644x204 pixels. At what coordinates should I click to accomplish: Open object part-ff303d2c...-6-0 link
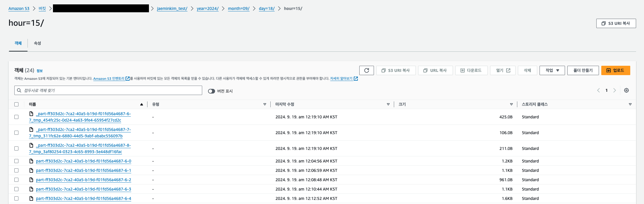83,161
